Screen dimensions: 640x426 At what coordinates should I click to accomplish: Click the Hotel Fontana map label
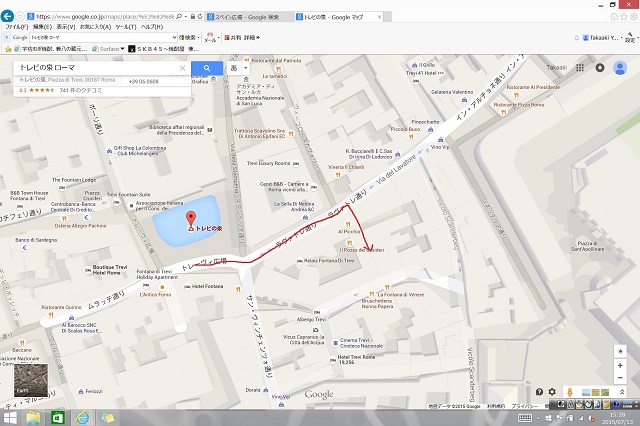tap(204, 286)
